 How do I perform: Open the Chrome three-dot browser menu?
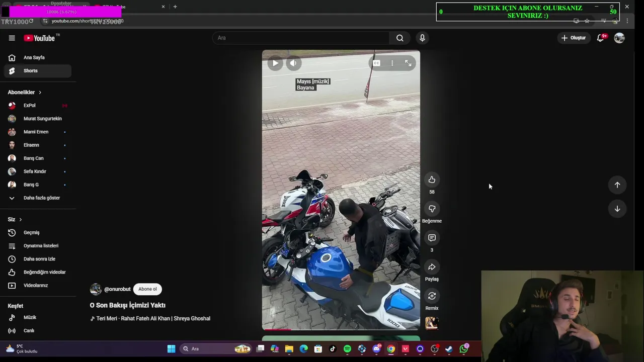coord(627,21)
